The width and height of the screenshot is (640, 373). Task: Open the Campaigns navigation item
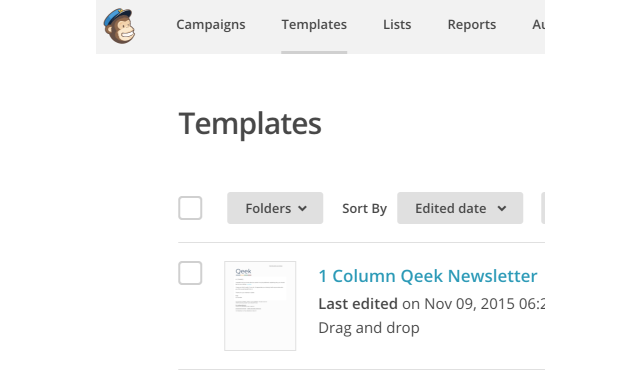point(211,24)
